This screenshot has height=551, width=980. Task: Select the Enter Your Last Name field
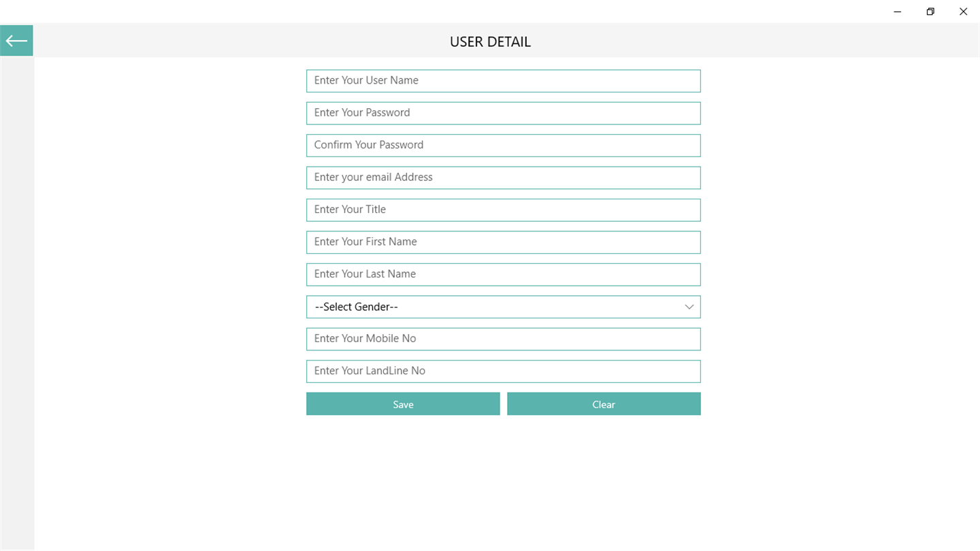(x=503, y=274)
